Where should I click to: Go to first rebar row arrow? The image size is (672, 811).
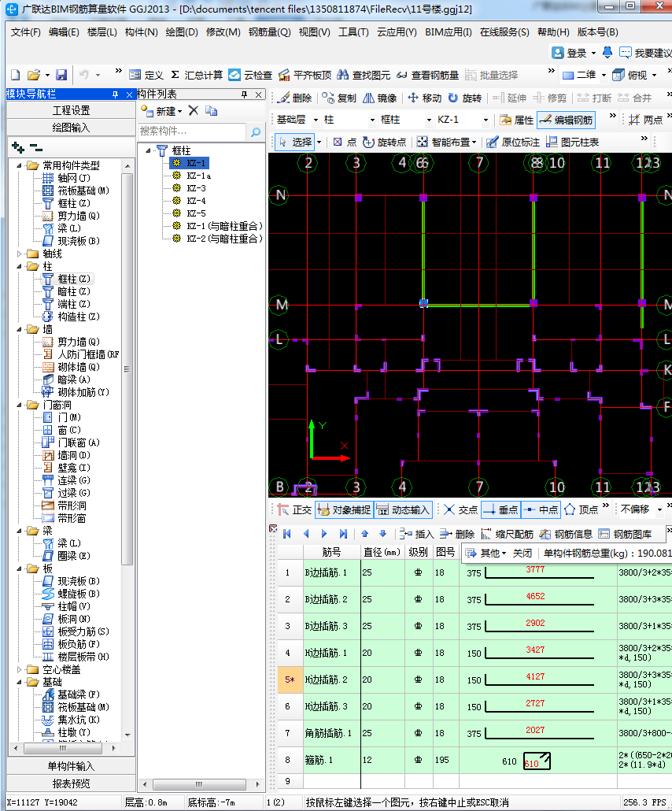pos(287,534)
